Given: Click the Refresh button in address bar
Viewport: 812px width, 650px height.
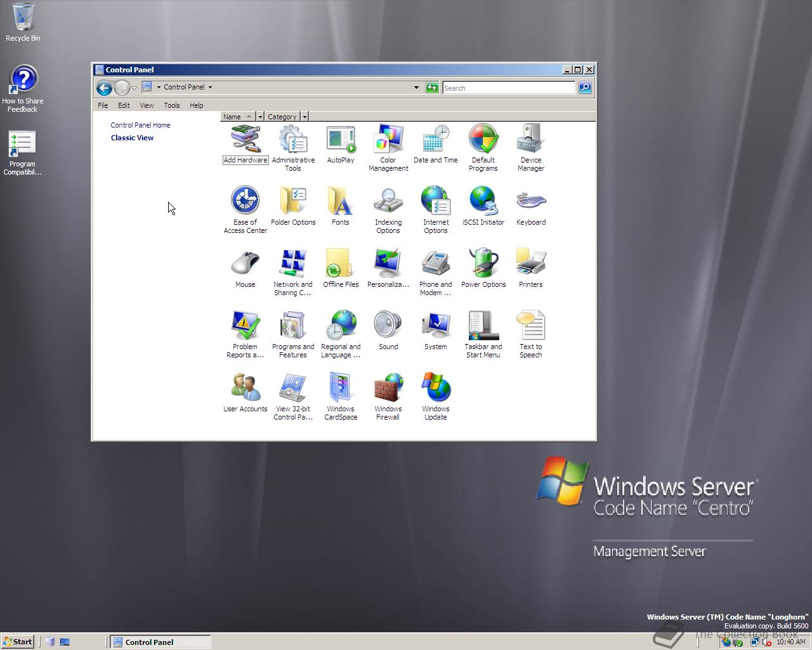Looking at the screenshot, I should pyautogui.click(x=432, y=88).
